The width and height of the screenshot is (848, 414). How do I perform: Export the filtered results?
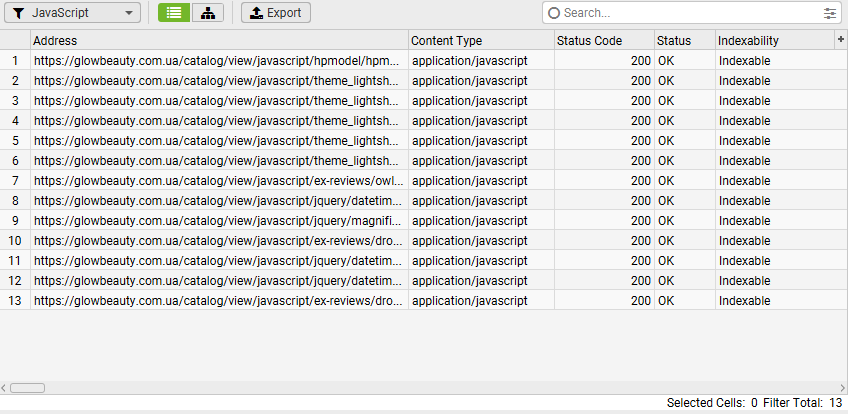coord(276,13)
